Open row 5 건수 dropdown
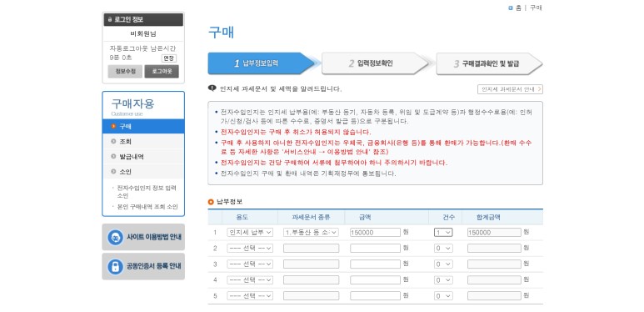 [443, 295]
